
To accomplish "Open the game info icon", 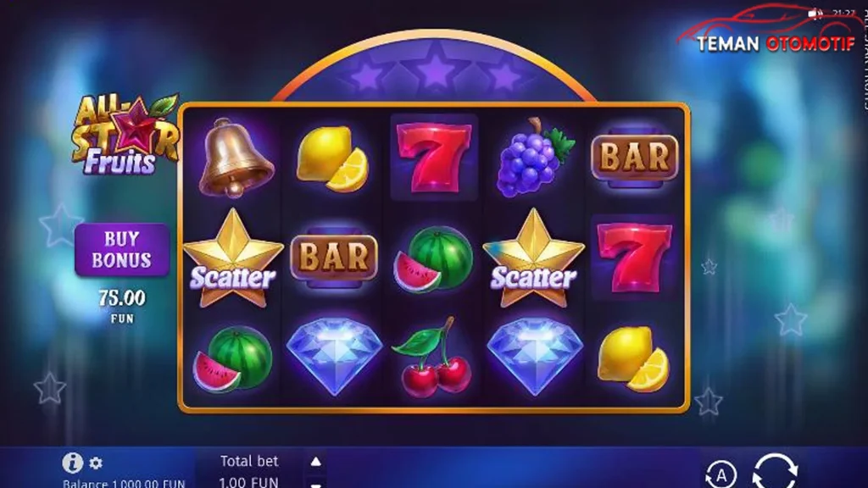I will click(73, 463).
